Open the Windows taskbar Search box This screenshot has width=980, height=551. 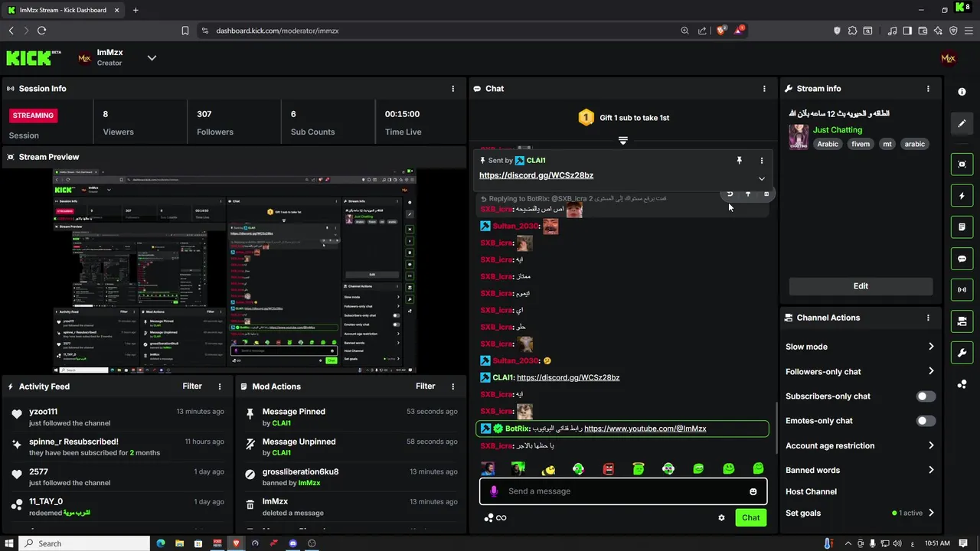[x=84, y=543]
